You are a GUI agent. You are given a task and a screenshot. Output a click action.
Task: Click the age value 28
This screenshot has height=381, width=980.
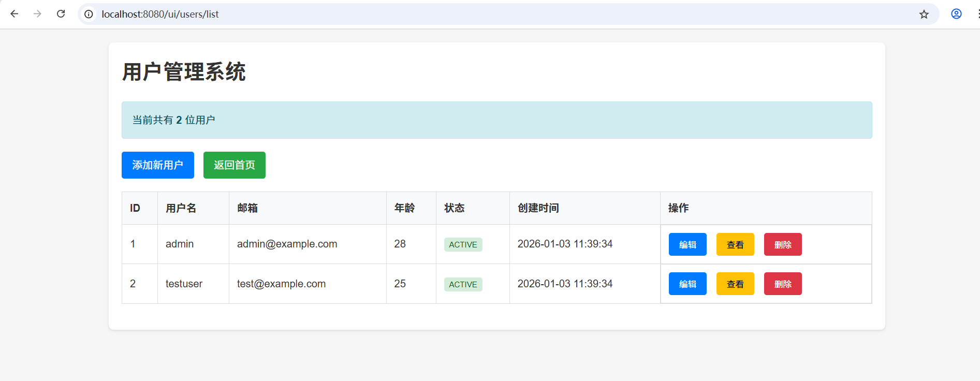click(400, 244)
